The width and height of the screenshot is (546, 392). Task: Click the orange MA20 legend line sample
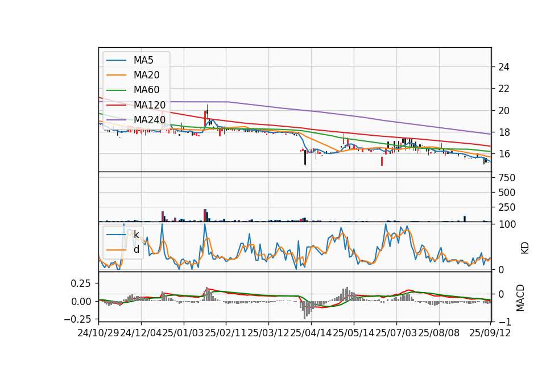116,75
